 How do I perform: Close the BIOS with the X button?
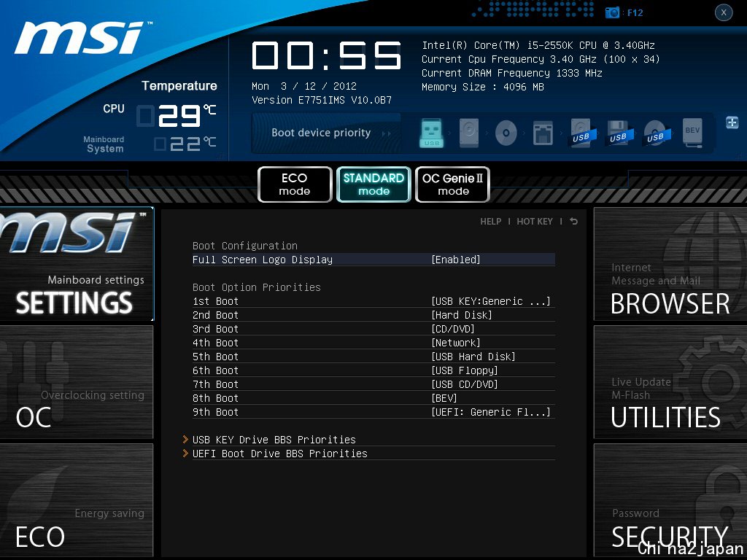point(723,12)
